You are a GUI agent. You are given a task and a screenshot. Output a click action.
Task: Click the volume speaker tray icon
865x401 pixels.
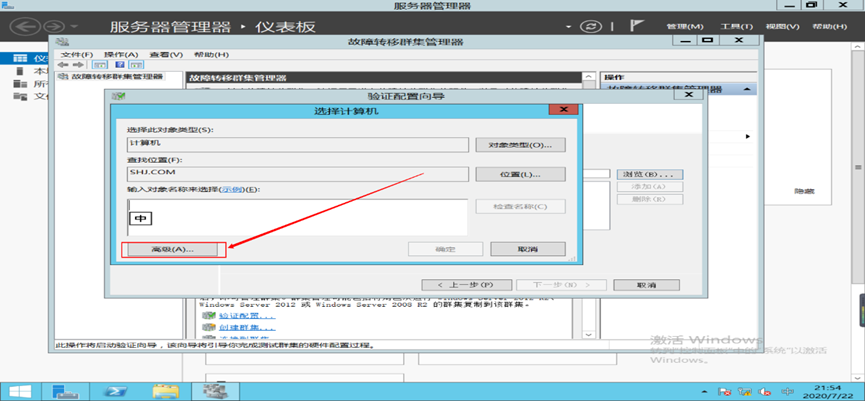tap(764, 392)
